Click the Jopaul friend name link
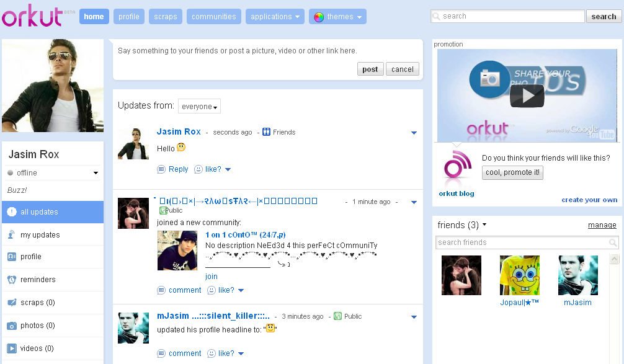 point(519,303)
